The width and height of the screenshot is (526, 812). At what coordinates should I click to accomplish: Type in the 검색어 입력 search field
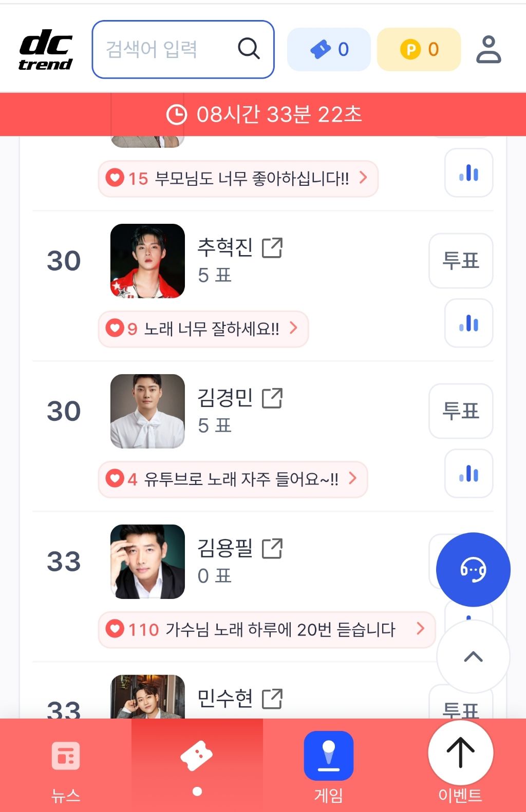164,49
